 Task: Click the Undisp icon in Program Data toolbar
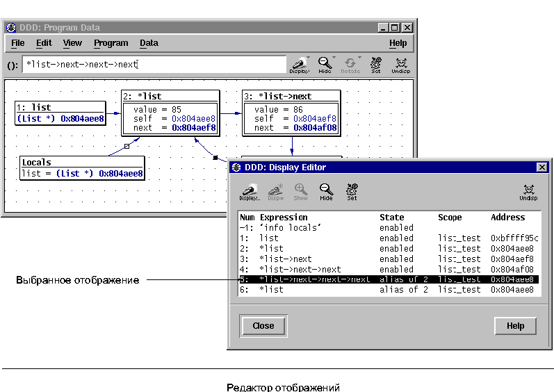401,65
